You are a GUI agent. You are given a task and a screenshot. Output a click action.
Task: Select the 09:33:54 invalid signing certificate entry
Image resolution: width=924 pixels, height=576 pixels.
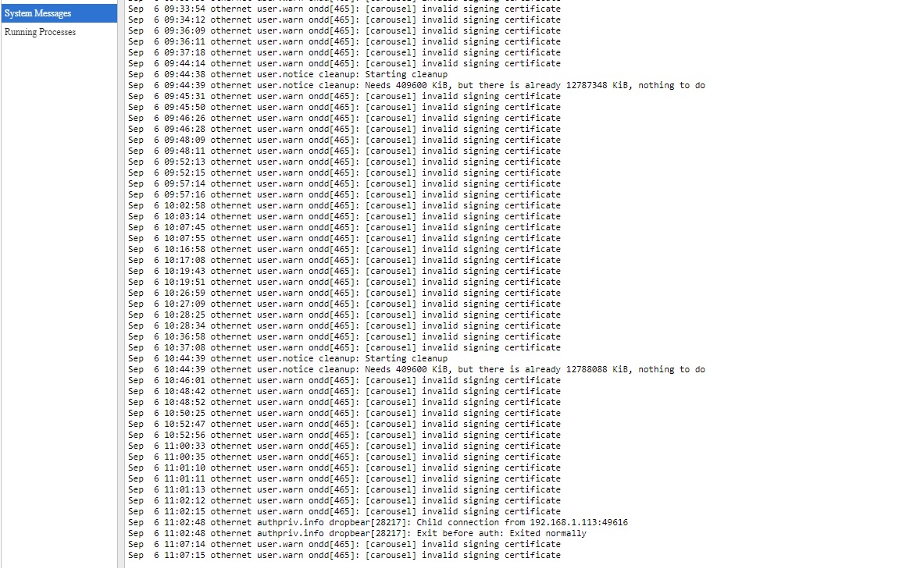[344, 9]
